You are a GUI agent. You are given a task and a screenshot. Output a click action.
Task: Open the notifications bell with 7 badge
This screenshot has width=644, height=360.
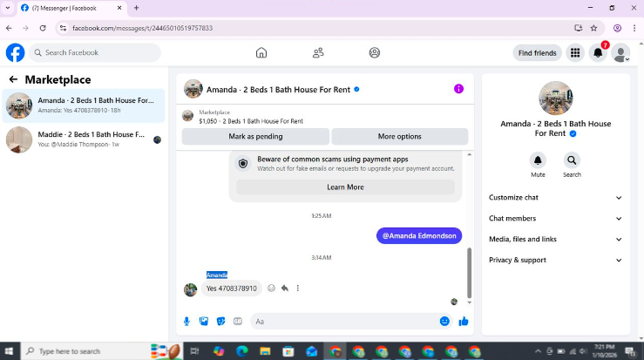pyautogui.click(x=598, y=52)
